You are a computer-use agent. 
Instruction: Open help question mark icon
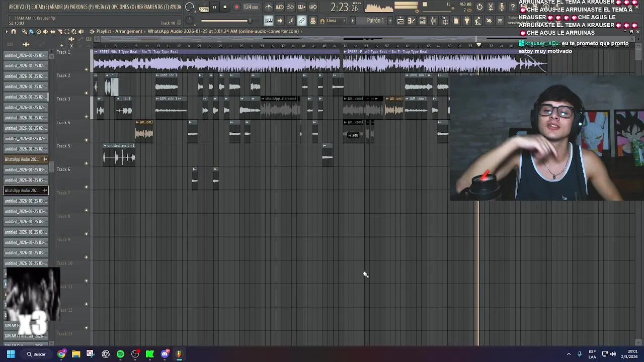point(513,7)
